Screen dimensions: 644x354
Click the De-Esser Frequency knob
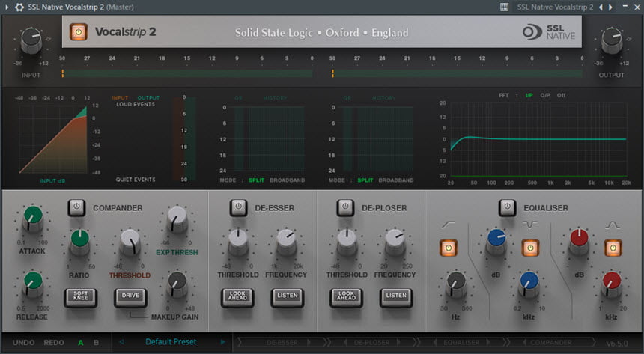(x=286, y=242)
